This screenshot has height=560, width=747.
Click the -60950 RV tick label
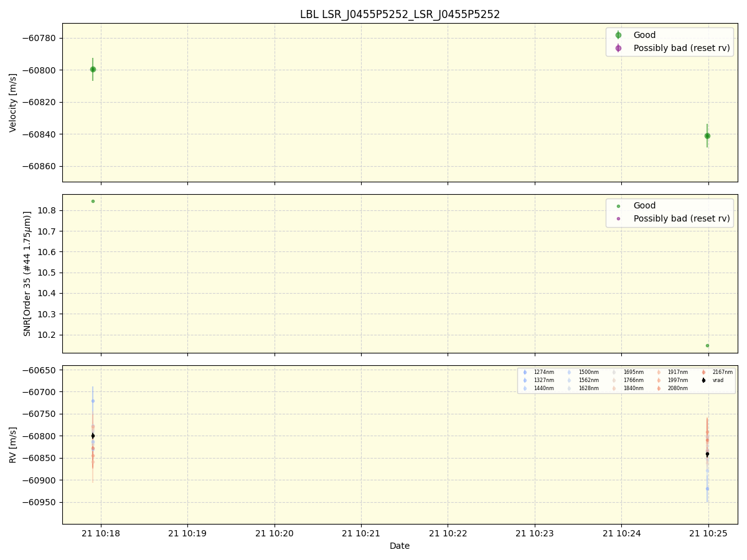39,502
